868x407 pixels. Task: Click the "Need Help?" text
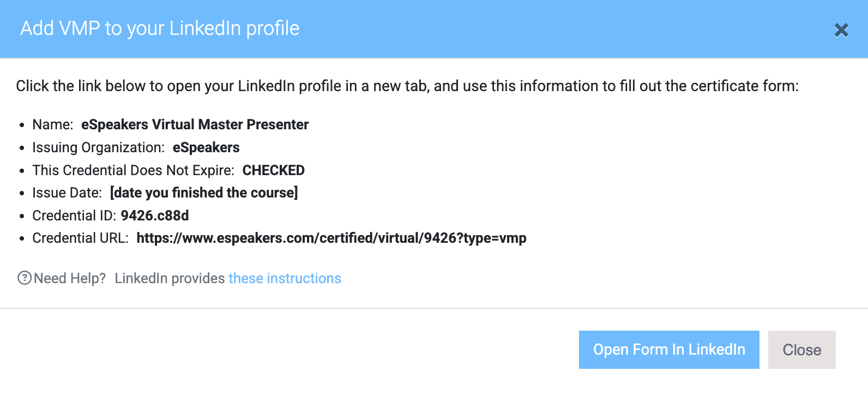coord(70,278)
